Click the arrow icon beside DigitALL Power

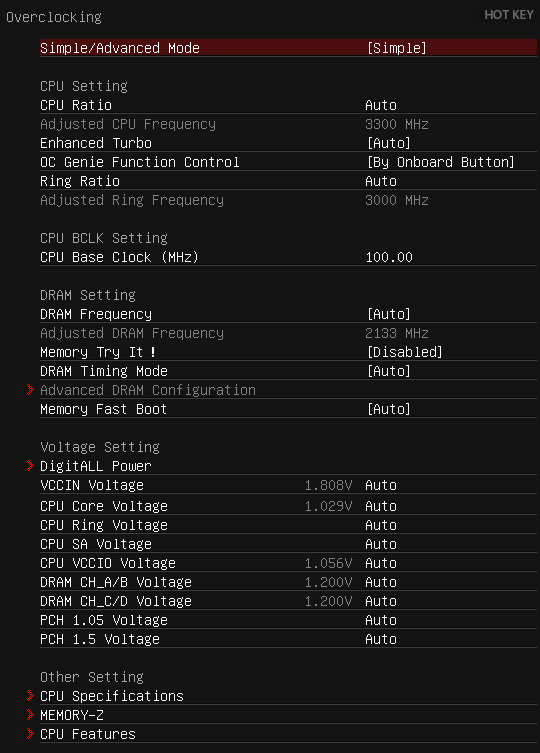tap(30, 465)
